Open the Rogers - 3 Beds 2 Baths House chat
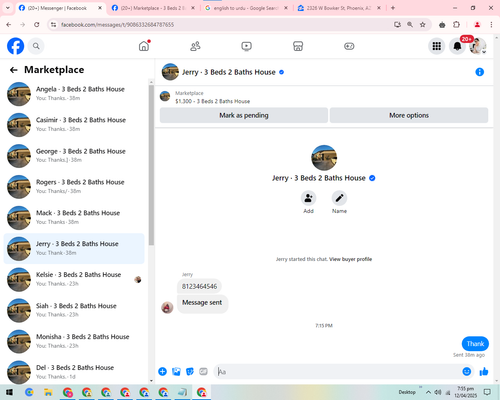Viewport: 500px width, 400px height. (x=74, y=187)
